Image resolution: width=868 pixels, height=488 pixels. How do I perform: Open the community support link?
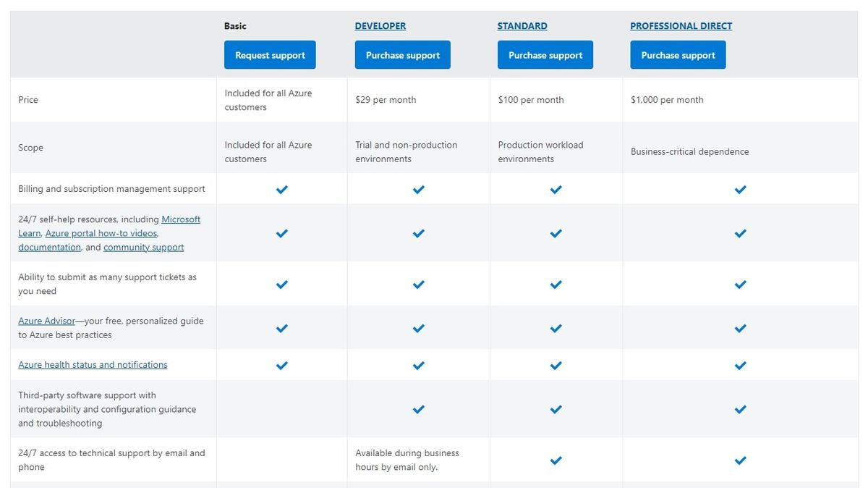point(143,247)
